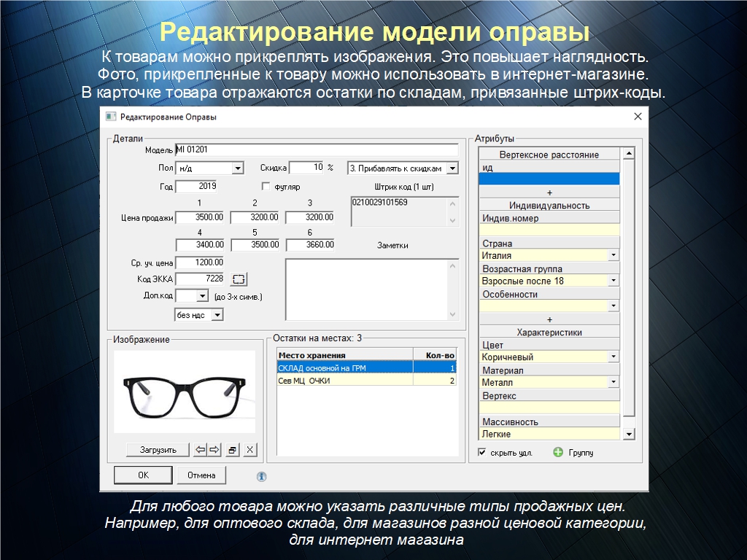Click the next image right arrow
Screen dimensions: 747x560
214,450
